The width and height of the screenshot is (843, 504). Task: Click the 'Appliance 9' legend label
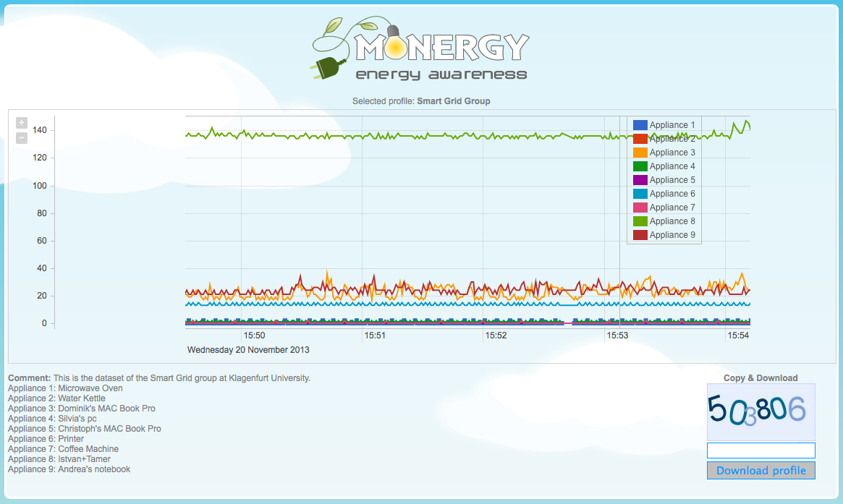tap(672, 235)
